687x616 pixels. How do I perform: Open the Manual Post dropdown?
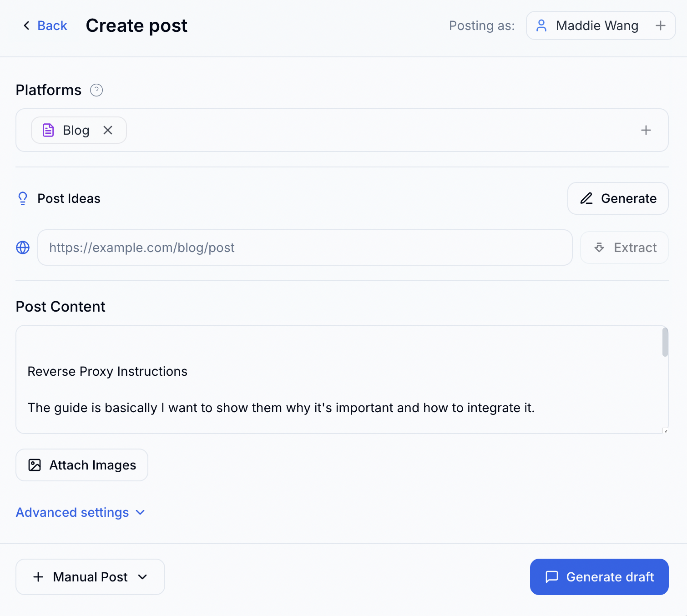click(x=90, y=577)
